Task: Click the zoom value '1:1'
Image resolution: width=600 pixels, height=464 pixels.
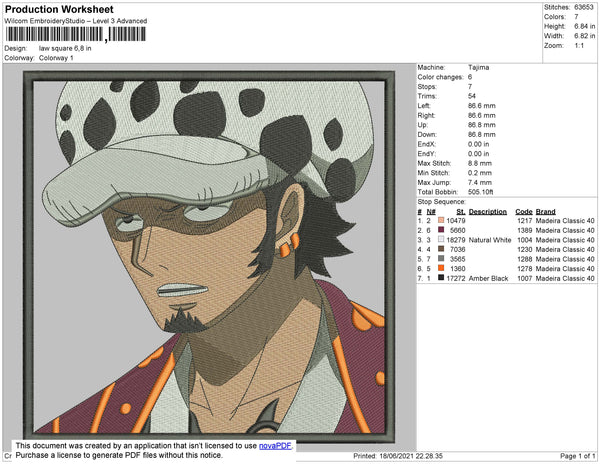Action: 579,46
